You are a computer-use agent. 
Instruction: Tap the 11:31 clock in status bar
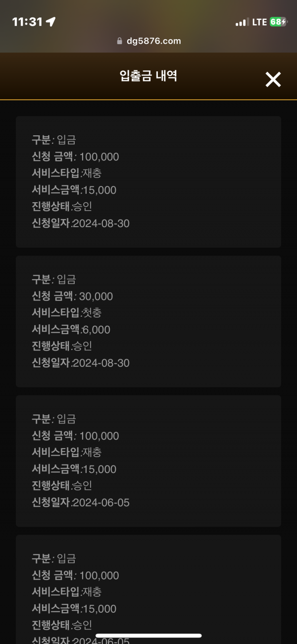coord(27,22)
